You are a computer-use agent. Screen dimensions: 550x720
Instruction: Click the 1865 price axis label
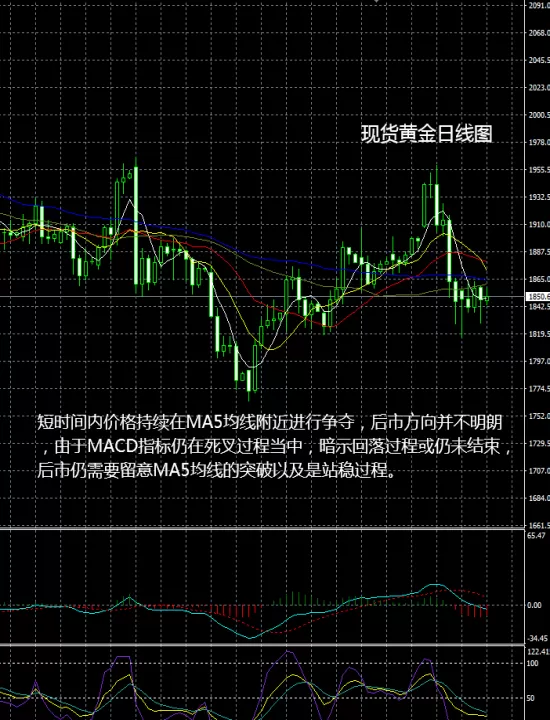point(539,279)
